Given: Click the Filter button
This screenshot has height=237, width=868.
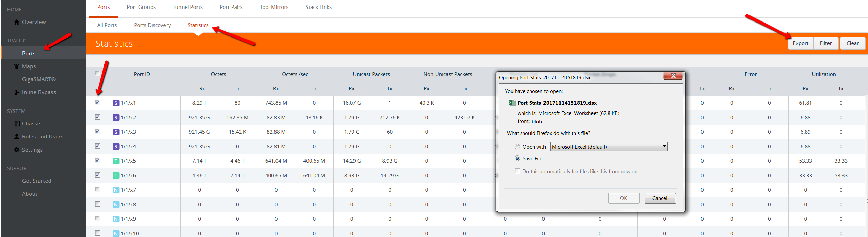Looking at the screenshot, I should tap(825, 43).
